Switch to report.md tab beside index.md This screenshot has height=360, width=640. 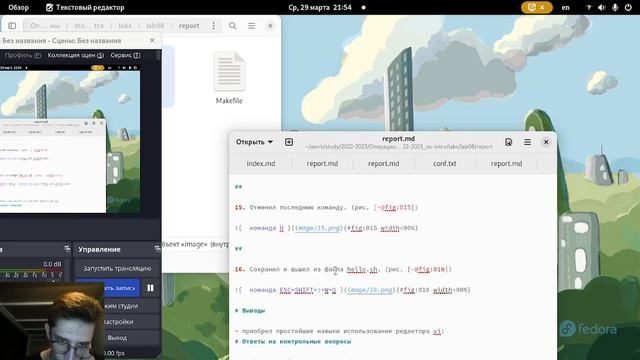click(322, 163)
